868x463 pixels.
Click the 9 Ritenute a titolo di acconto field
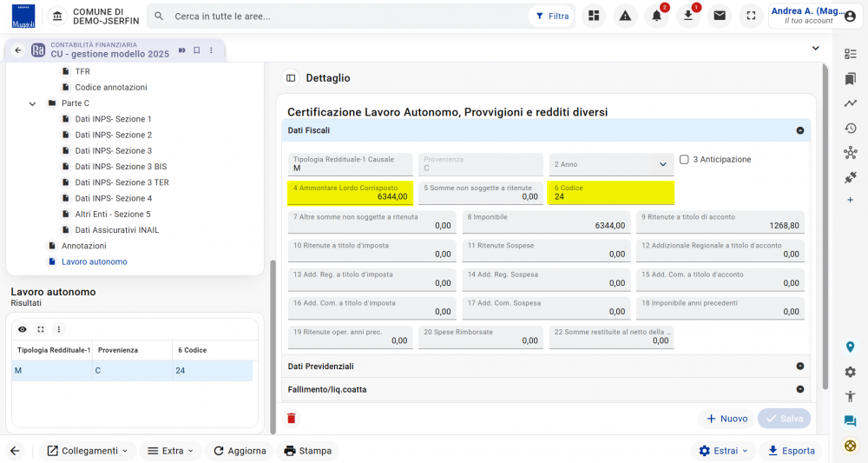720,222
